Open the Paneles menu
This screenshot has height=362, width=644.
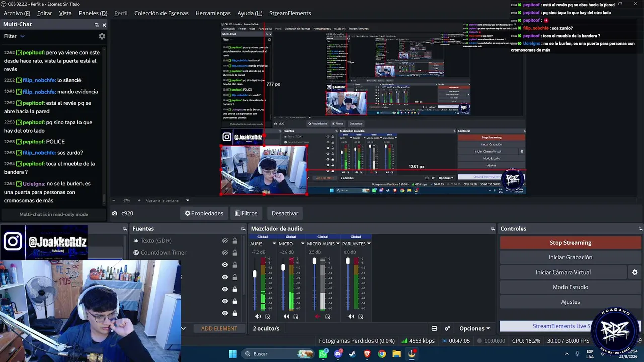point(93,13)
